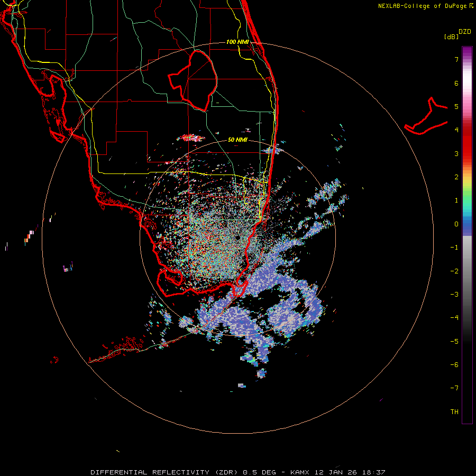
Task: Click the DIFFERENTIAL REFLECTIVITY (ZDR) caption text
Action: (165, 472)
